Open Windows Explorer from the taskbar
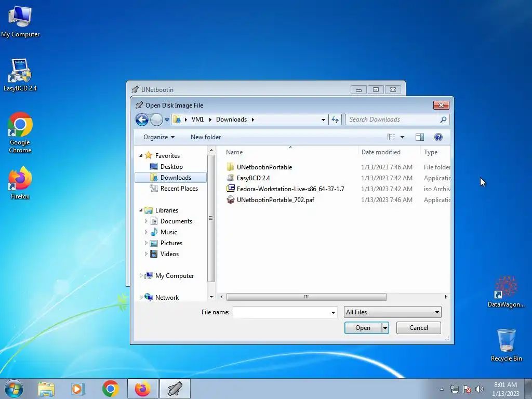The height and width of the screenshot is (399, 532). (x=46, y=389)
